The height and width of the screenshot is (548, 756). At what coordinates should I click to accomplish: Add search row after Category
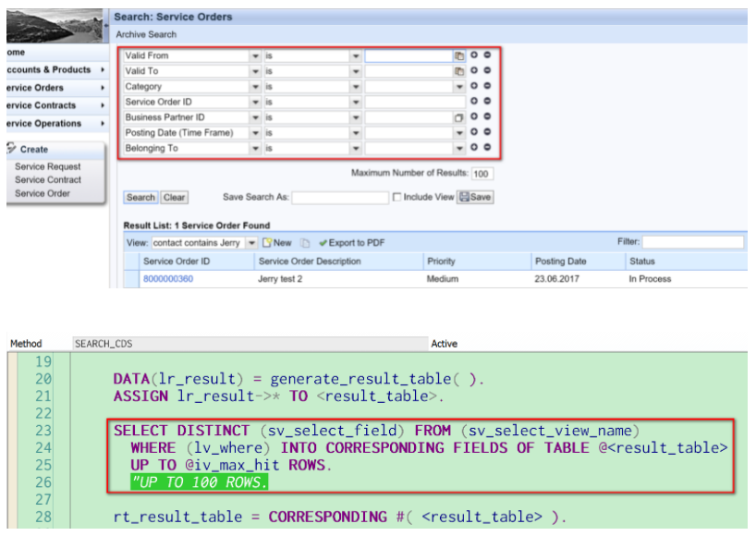pyautogui.click(x=474, y=86)
